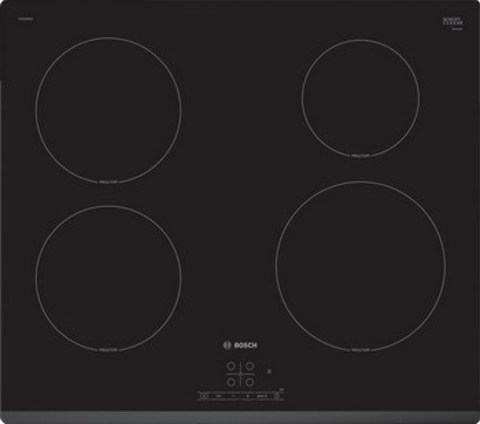480x424 pixels.
Task: Click the front-left cooking zone ring
Action: (108, 279)
